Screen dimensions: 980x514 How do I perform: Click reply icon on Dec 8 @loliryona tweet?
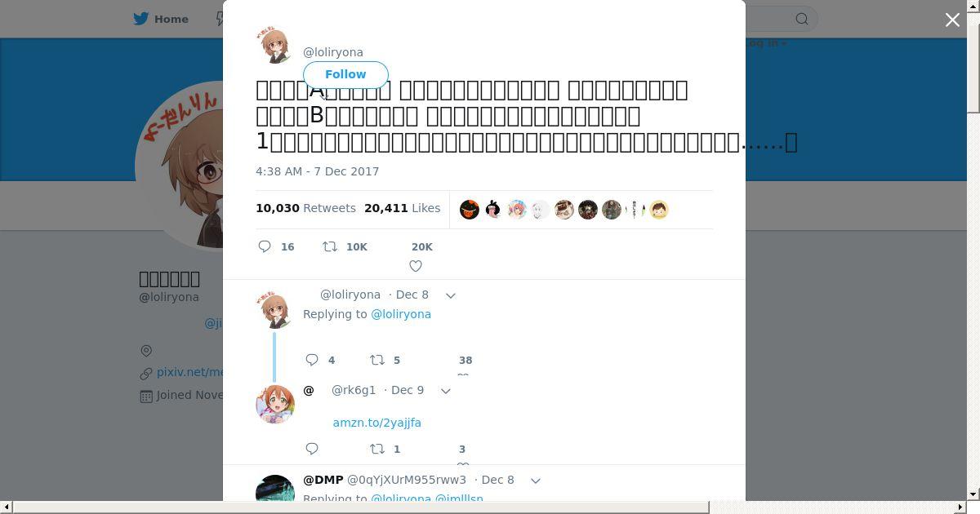tap(312, 360)
